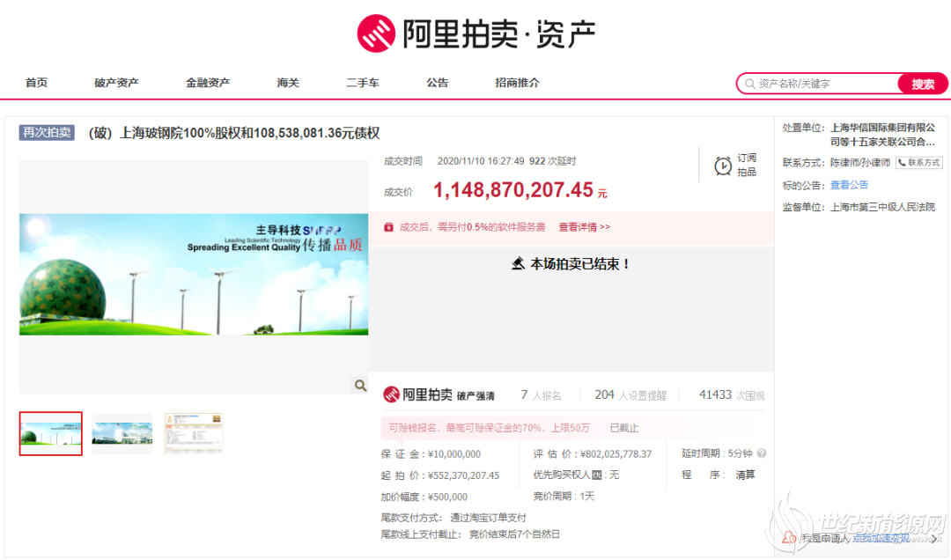
Task: Focus the 资产名称/关键字 search field
Action: point(818,84)
